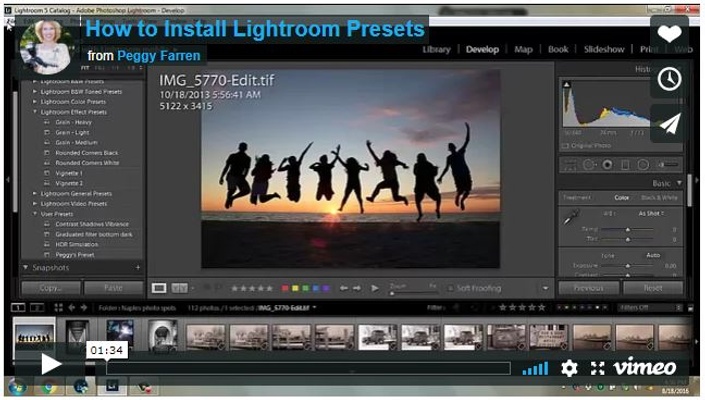
Task: Like the video with the heart icon
Action: (669, 34)
